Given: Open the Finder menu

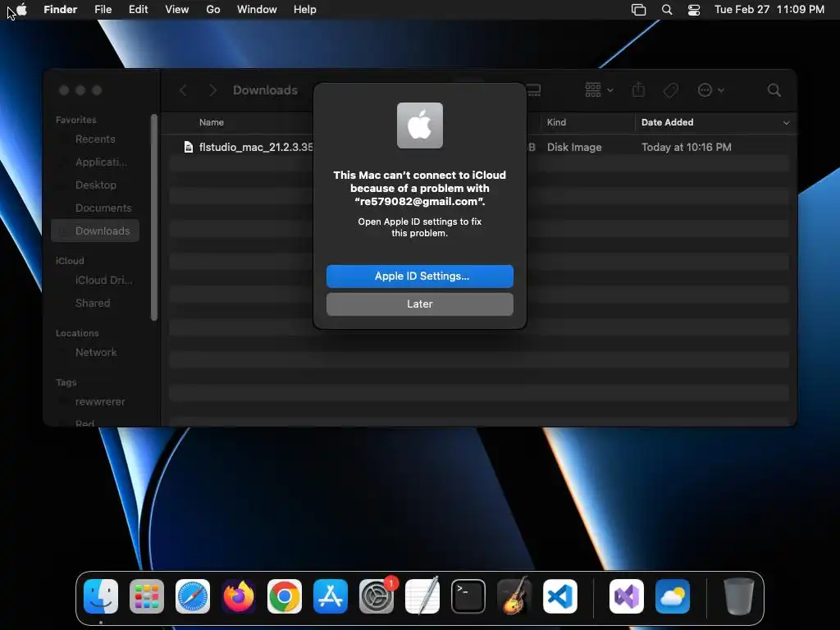Looking at the screenshot, I should (60, 10).
